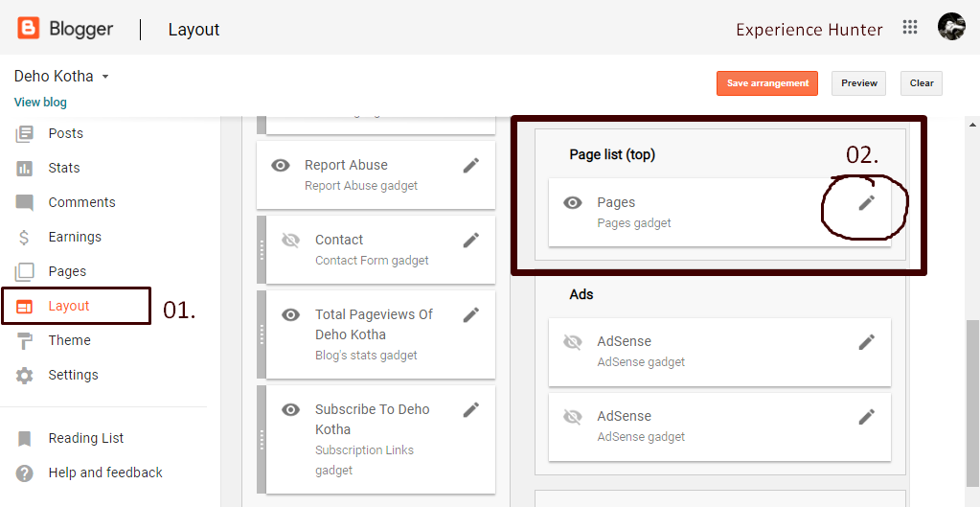Edit the Contact Form gadget
980x507 pixels.
pyautogui.click(x=470, y=240)
